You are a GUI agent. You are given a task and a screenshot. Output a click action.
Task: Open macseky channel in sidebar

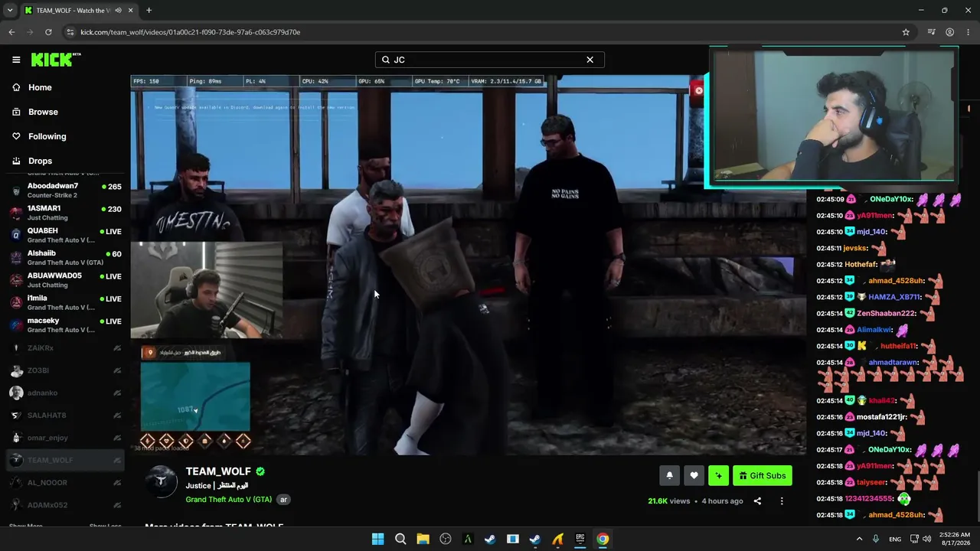[65, 325]
